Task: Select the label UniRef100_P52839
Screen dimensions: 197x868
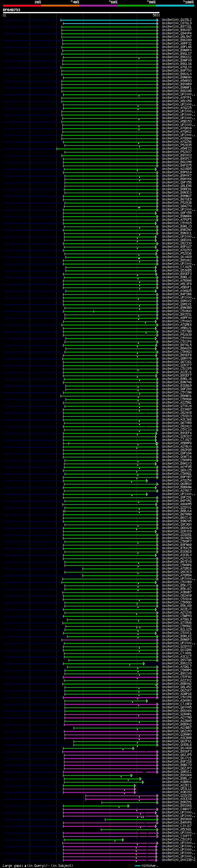Action: tap(177, 335)
